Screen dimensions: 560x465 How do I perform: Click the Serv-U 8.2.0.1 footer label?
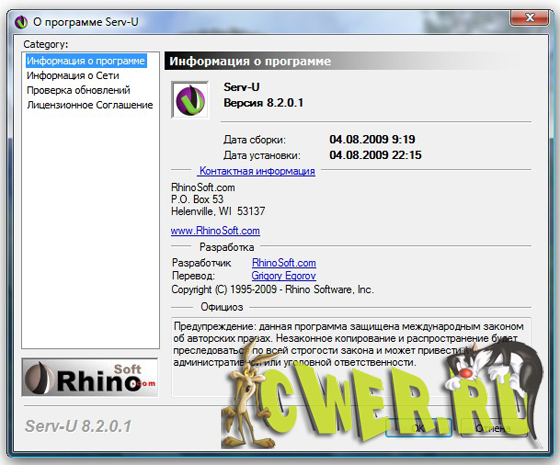[x=78, y=426]
